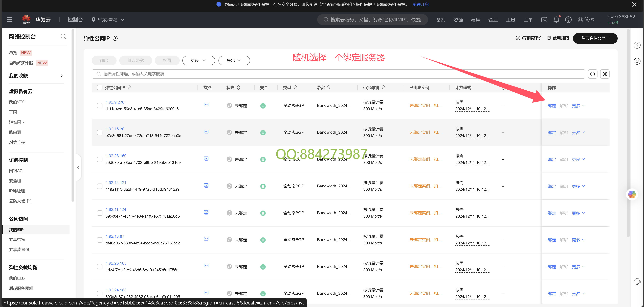Check the row for 1.92.14.121
Screen dimensions: 644x307
(x=100, y=186)
